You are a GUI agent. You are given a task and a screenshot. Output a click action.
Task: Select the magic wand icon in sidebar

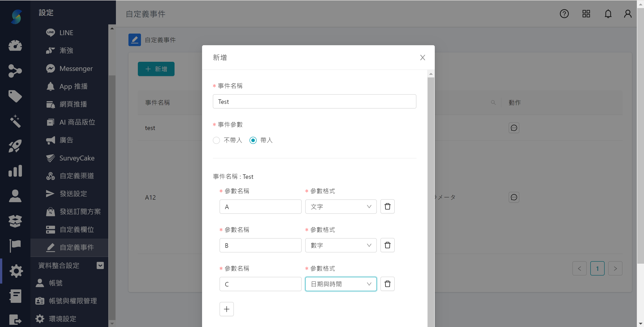[x=15, y=121]
